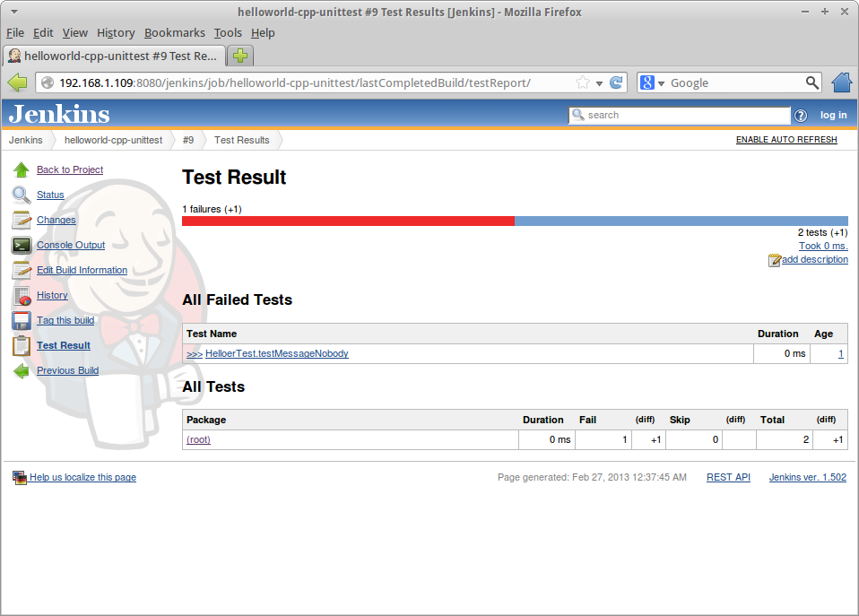Screen dimensions: 859x616
Task: Click Help us localize this page link
Action: click(x=82, y=477)
